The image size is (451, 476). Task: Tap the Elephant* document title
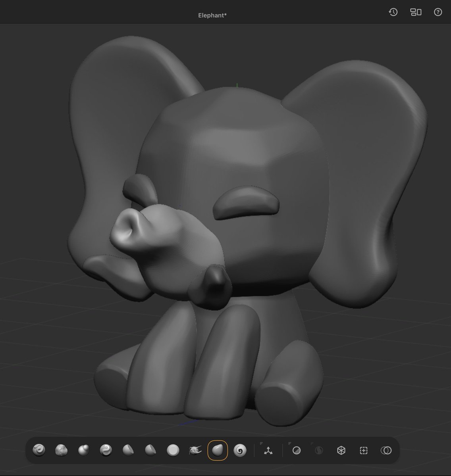tap(212, 15)
